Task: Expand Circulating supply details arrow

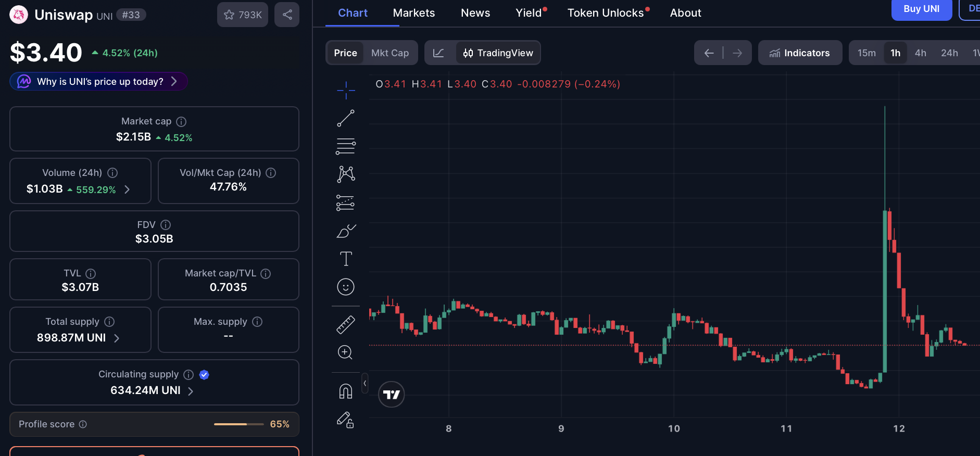Action: [x=191, y=391]
